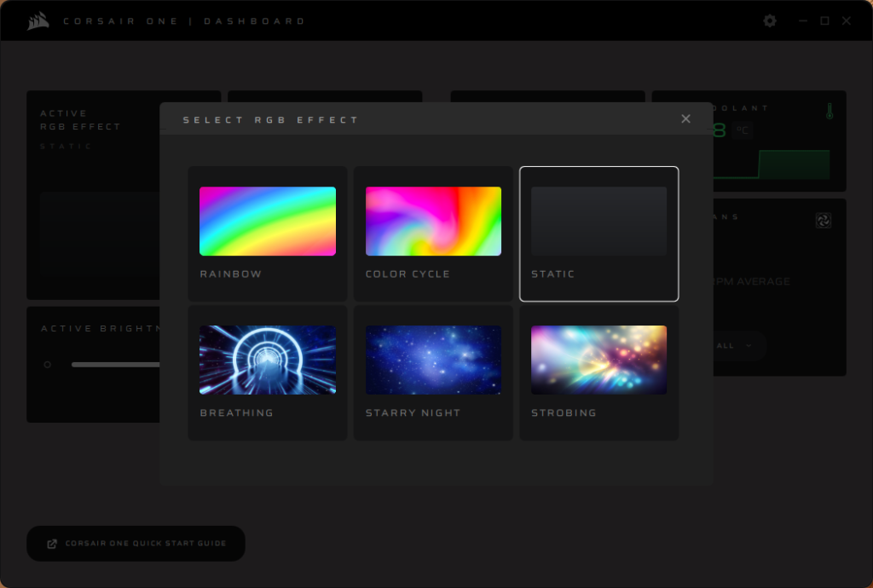The height and width of the screenshot is (588, 873).
Task: Click the Corsair sails logo
Action: click(38, 21)
